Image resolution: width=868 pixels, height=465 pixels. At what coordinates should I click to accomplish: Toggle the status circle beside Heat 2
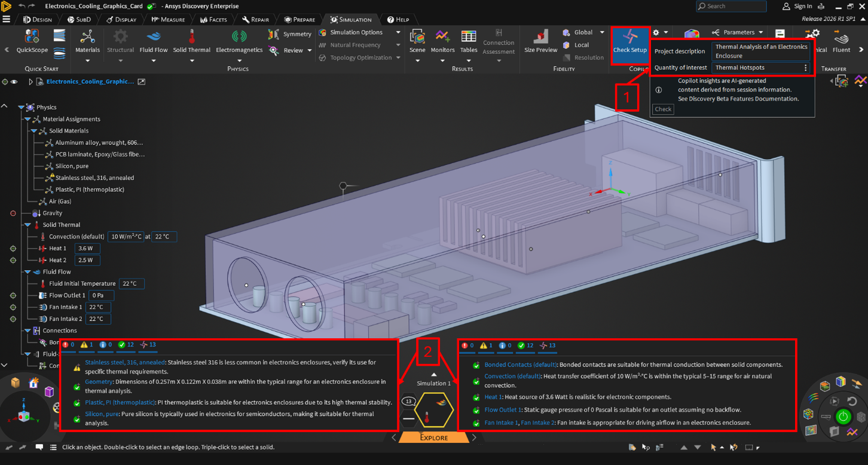coord(13,261)
